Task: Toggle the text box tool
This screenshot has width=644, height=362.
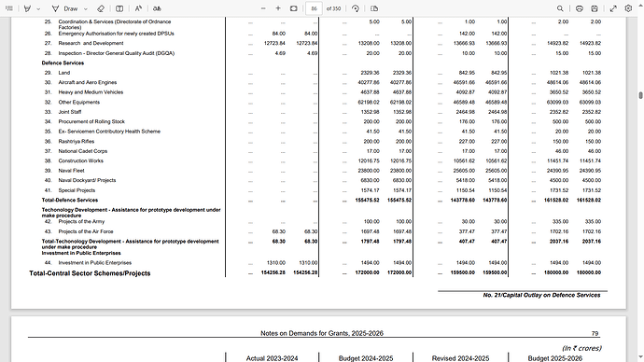Action: (x=119, y=8)
